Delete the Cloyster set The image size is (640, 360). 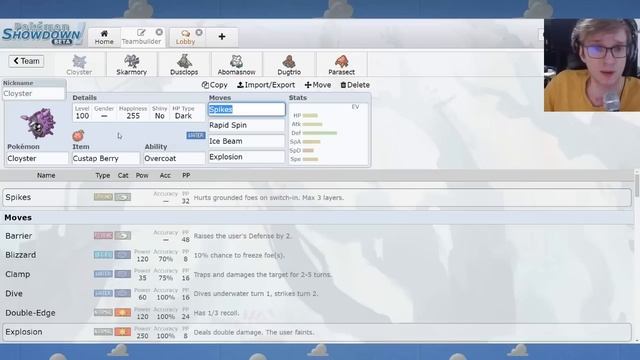coord(355,85)
